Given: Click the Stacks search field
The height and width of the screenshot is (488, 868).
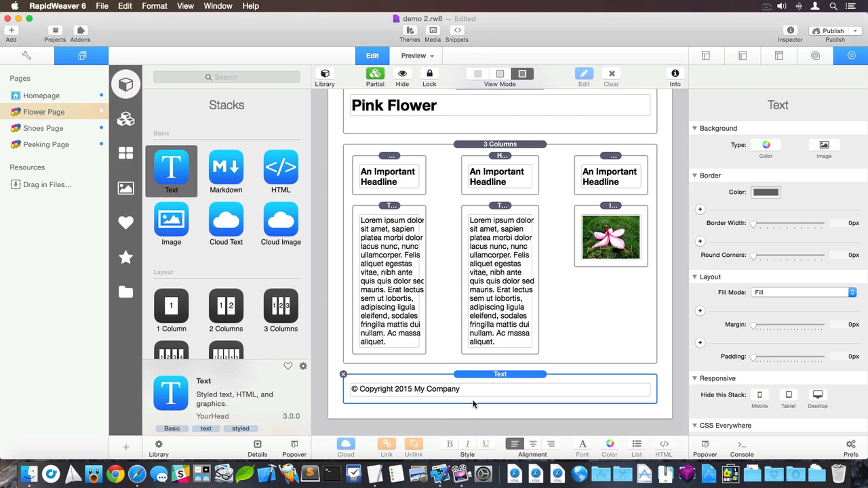Looking at the screenshot, I should coord(226,77).
